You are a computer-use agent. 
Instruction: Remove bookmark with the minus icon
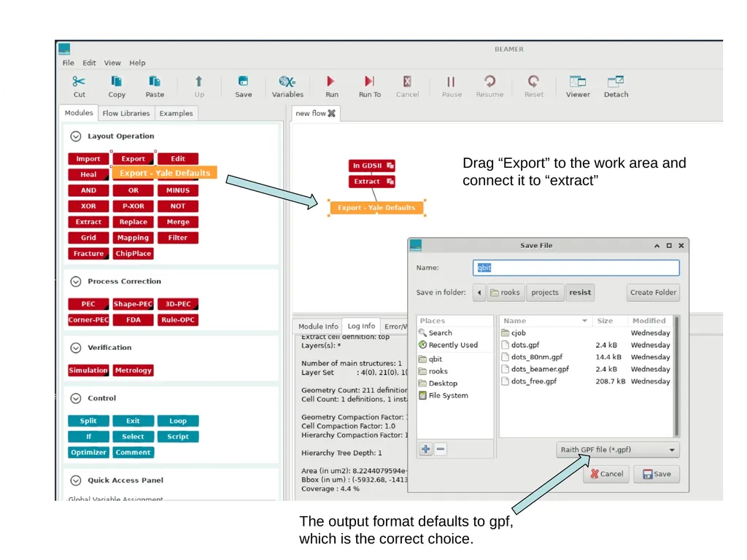[441, 449]
